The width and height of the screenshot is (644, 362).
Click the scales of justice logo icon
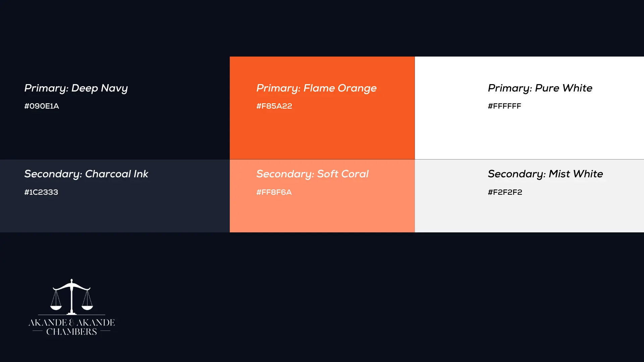tap(71, 296)
